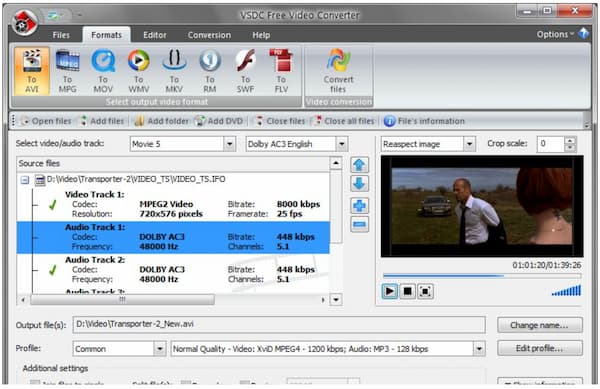The height and width of the screenshot is (389, 600).
Task: Open the Dolby AC3 English audio dropdown
Action: pyautogui.click(x=342, y=144)
